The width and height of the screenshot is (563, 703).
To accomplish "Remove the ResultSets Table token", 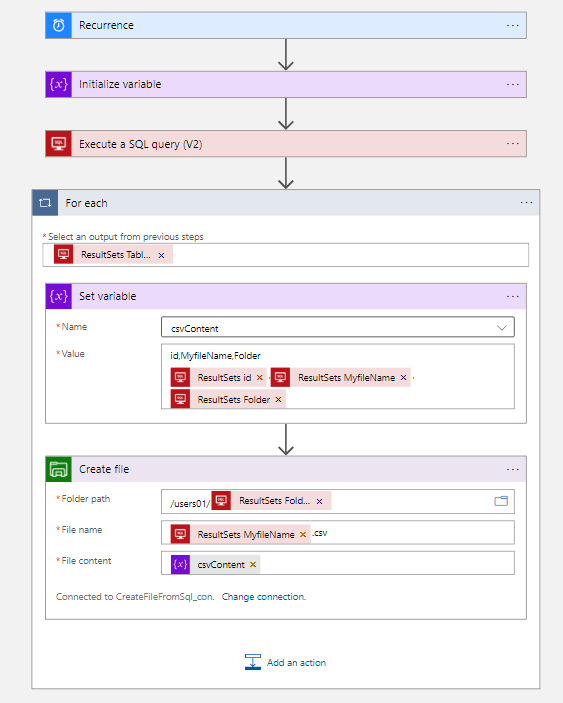I will [161, 255].
